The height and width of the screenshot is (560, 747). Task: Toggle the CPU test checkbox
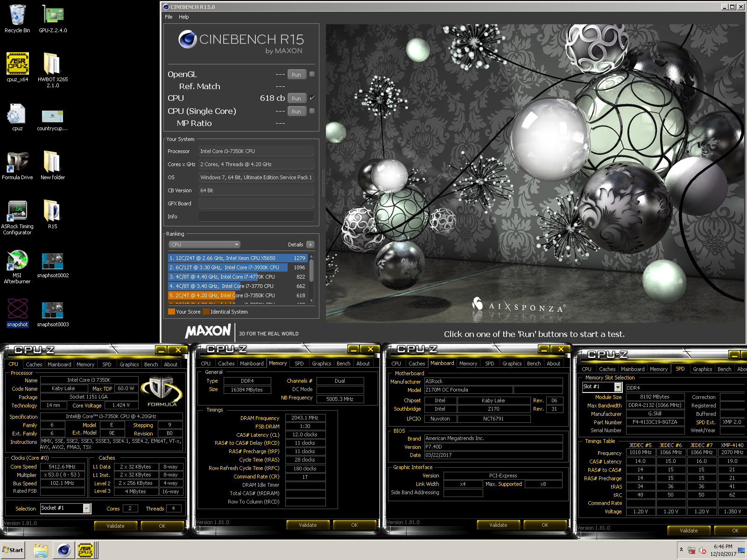click(312, 98)
